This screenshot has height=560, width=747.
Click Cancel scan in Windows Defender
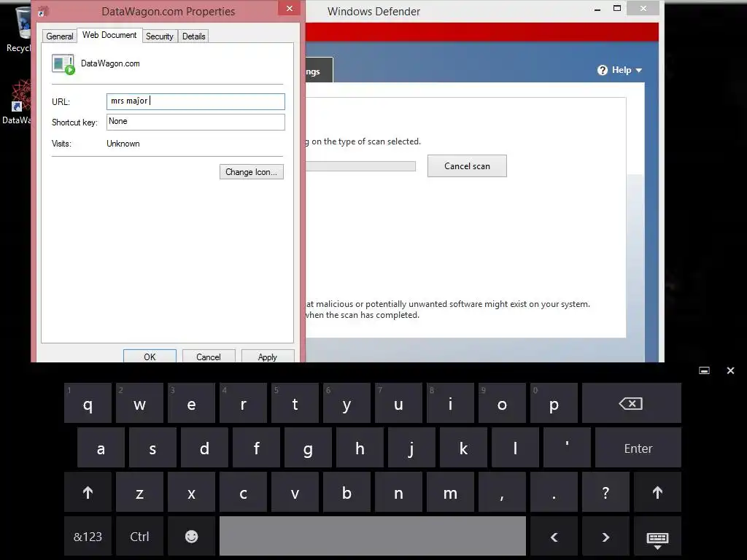pos(467,166)
